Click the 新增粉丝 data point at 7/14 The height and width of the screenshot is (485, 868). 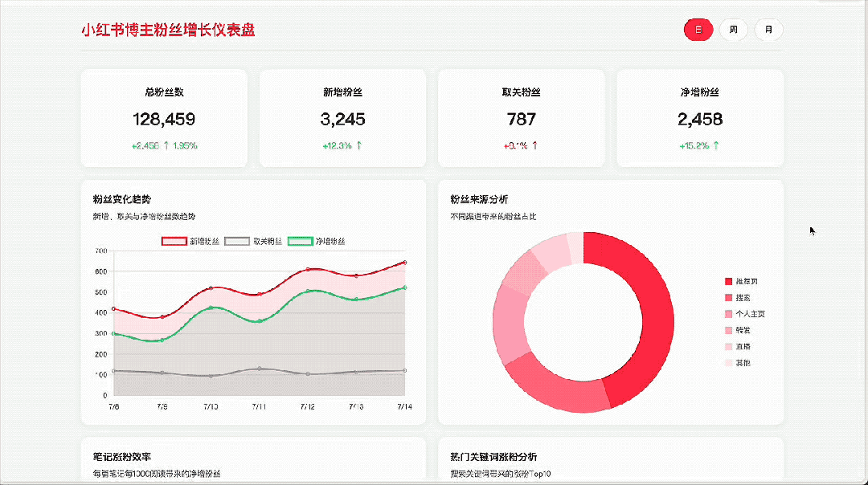coord(404,262)
